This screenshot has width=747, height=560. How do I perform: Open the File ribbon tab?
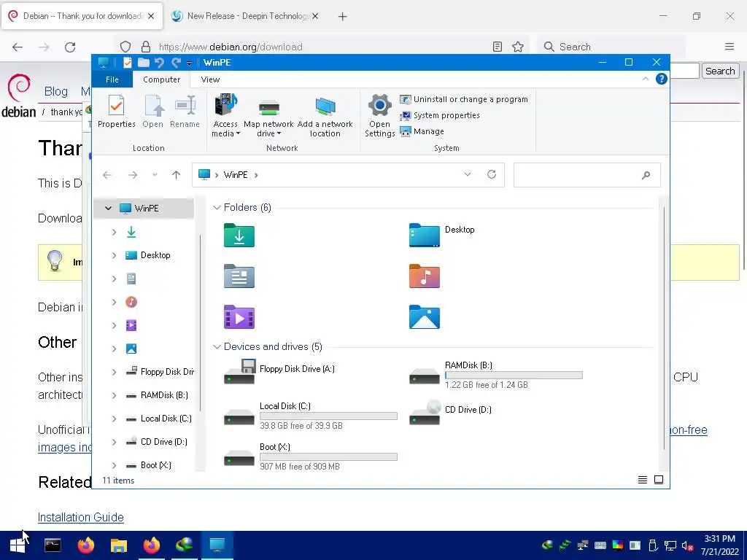coord(112,79)
